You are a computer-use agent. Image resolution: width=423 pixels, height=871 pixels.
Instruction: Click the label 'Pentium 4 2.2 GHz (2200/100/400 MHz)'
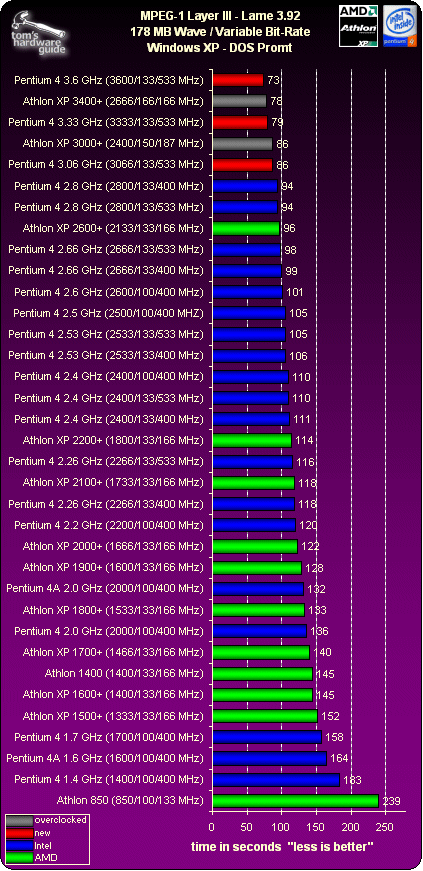click(109, 525)
